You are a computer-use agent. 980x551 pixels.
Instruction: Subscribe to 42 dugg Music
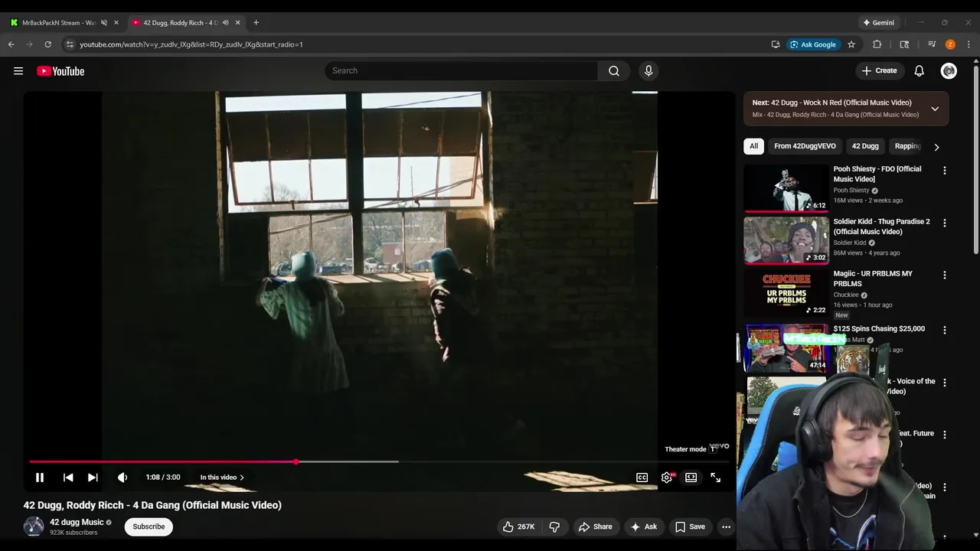point(149,527)
